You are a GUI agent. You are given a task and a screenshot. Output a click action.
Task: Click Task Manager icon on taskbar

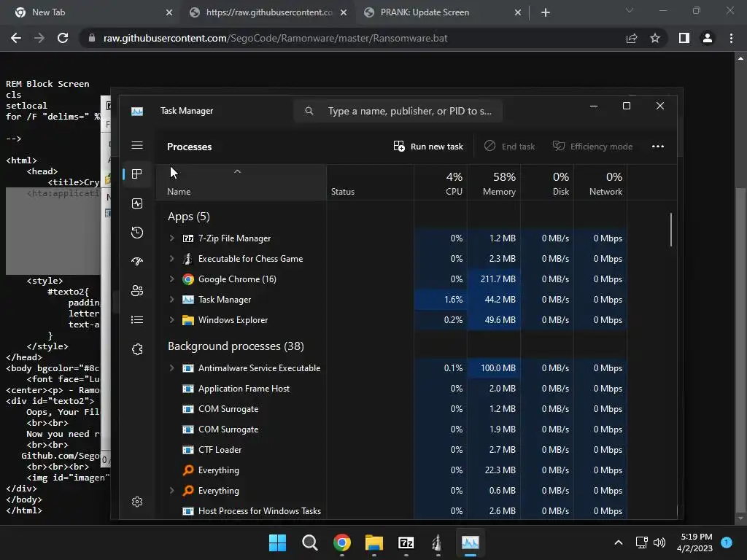click(471, 542)
